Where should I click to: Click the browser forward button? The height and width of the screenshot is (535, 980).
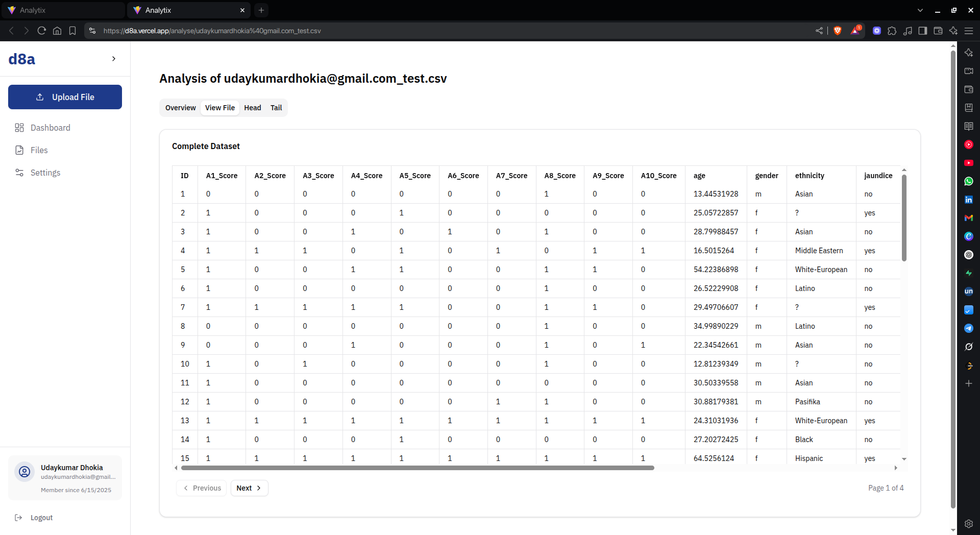[x=27, y=31]
